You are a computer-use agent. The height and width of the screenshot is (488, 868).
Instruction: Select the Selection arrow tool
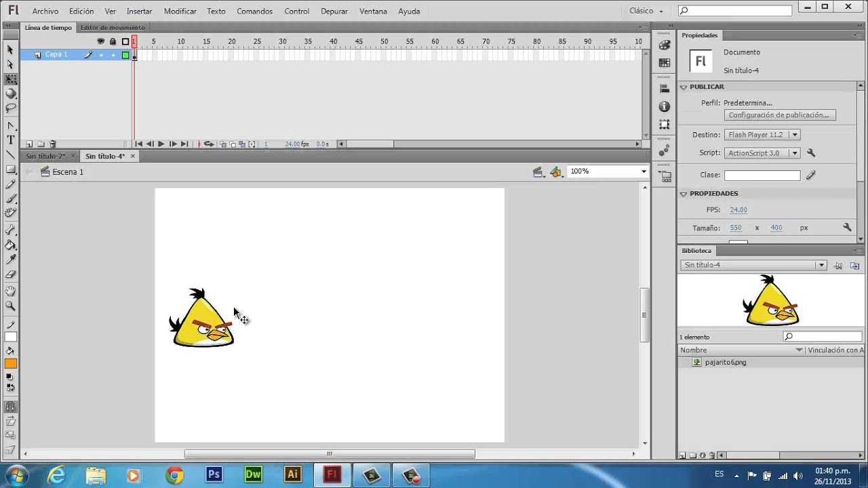(10, 49)
